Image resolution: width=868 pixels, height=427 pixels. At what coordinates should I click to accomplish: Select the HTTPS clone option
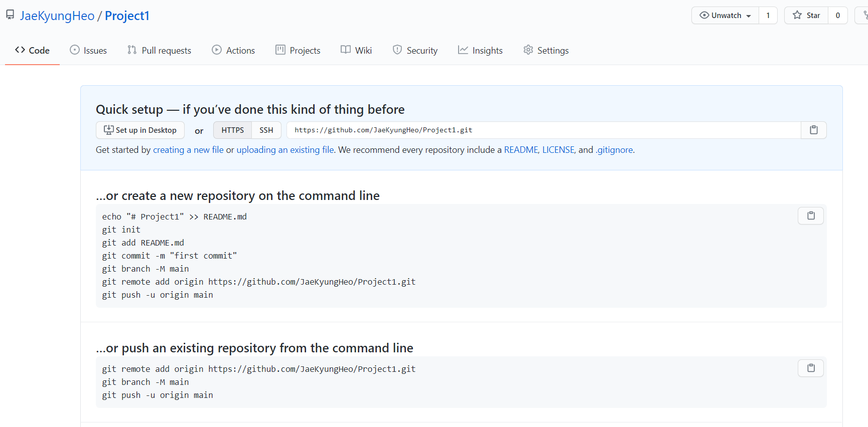(232, 130)
